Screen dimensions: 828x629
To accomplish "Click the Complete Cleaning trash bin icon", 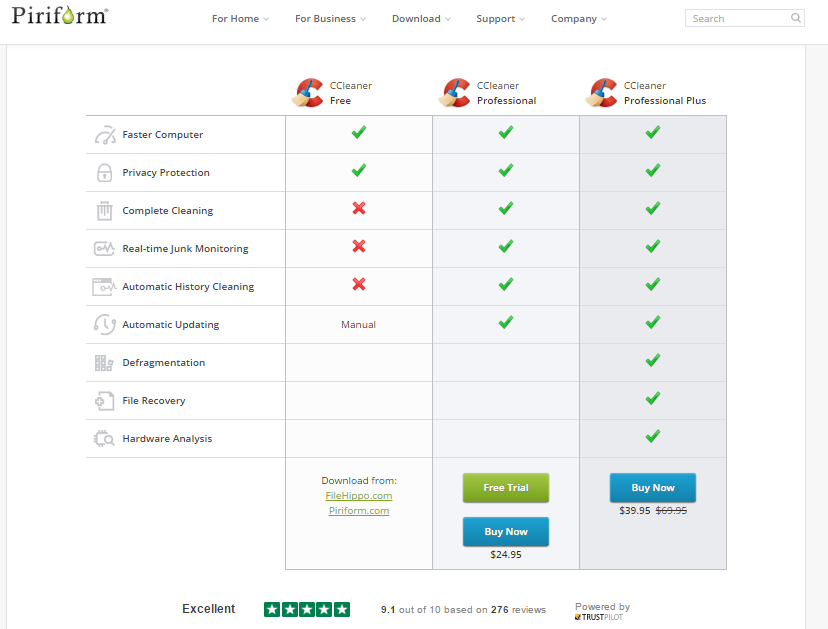I will tap(105, 211).
